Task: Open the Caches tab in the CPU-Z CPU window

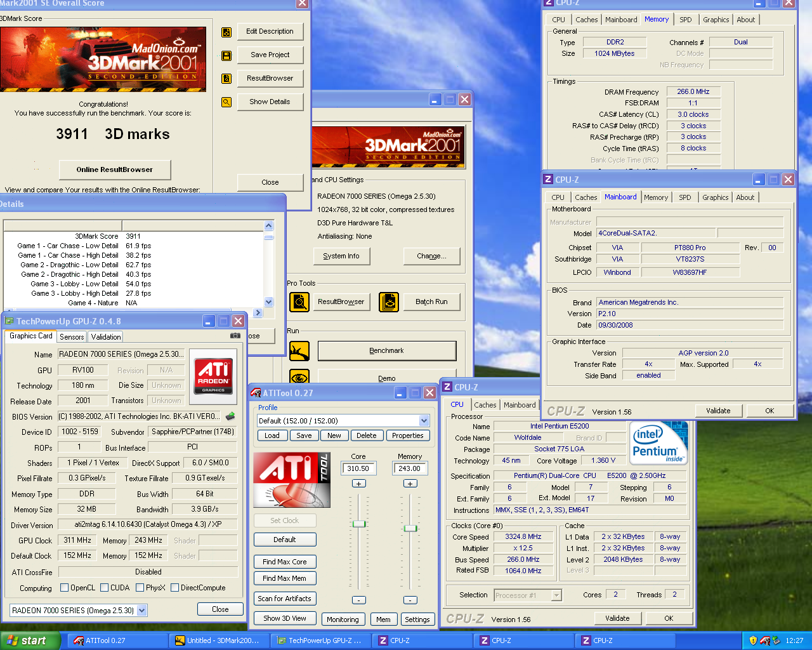Action: pos(485,405)
